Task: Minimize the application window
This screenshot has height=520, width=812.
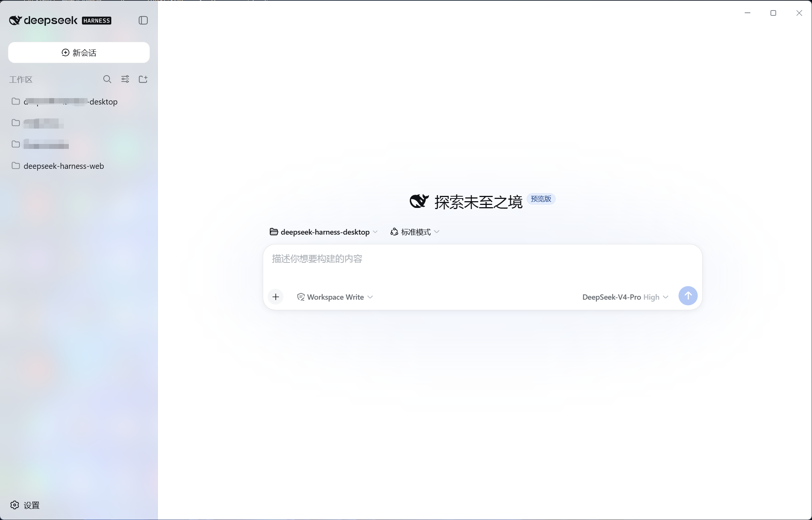Action: [x=747, y=13]
